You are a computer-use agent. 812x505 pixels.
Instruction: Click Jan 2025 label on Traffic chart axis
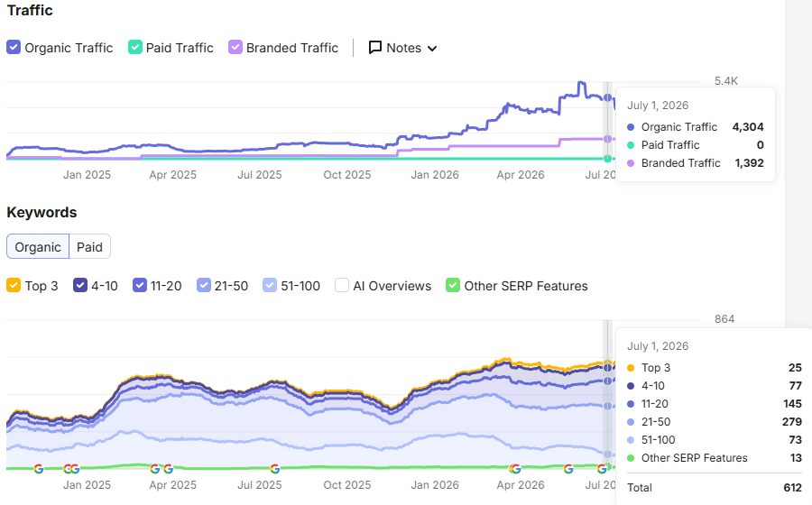coord(87,175)
